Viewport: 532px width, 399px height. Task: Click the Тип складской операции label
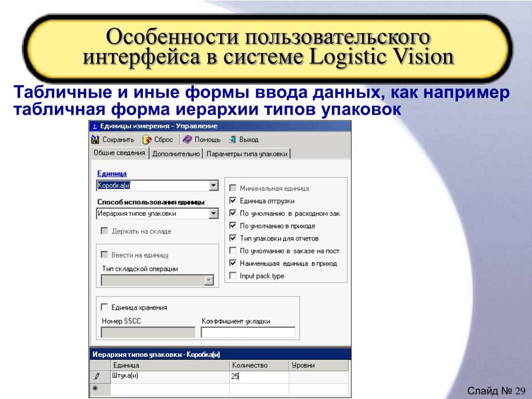pos(140,269)
